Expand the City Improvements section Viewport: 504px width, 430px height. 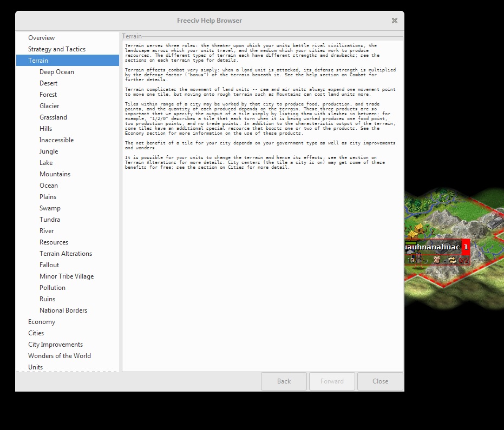(x=55, y=345)
